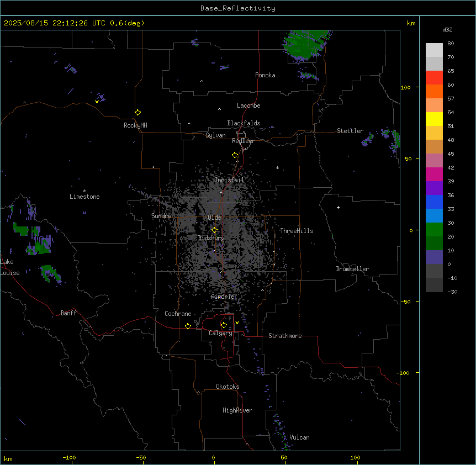476x465 pixels.
Task: Click the Lake Louise label
Action: [x=10, y=267]
